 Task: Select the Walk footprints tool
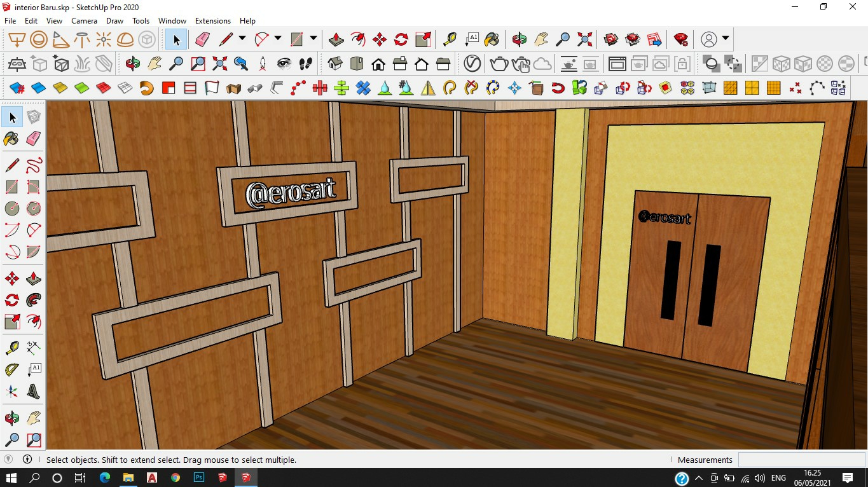coord(306,64)
